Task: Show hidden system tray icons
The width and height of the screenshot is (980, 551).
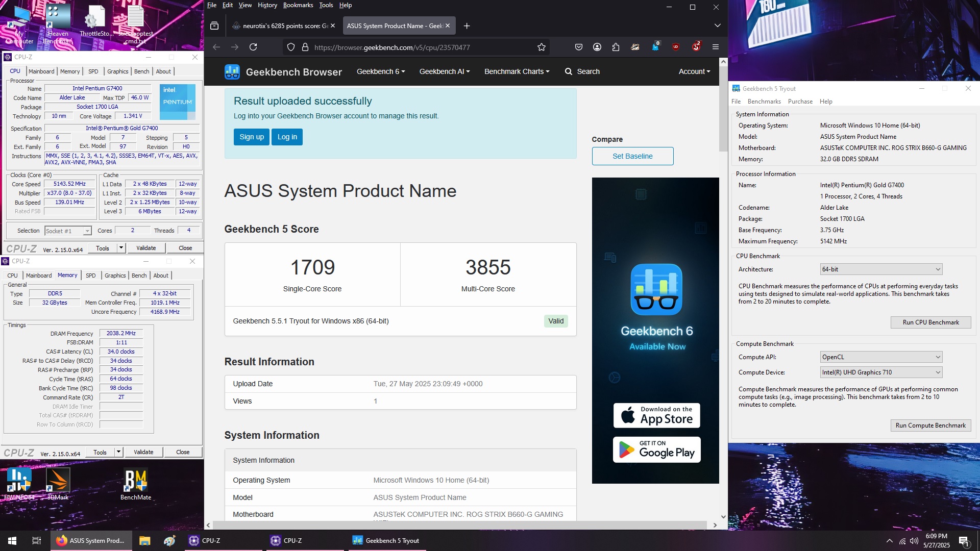Action: [x=889, y=541]
